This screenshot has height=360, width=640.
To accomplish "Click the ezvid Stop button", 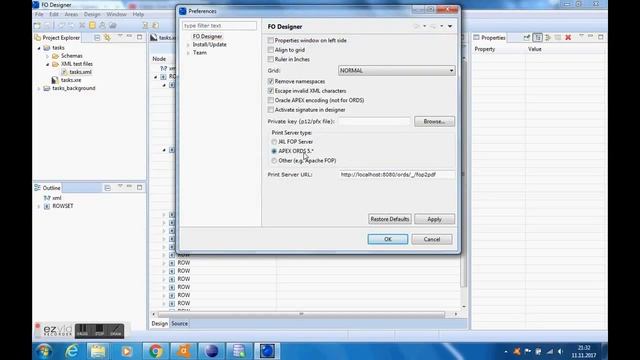I will pos(99,331).
